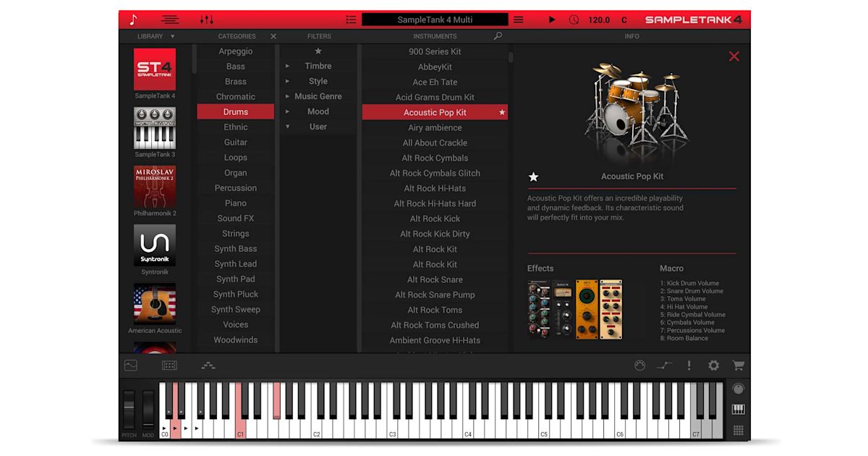Open the shopping cart store

(x=737, y=365)
